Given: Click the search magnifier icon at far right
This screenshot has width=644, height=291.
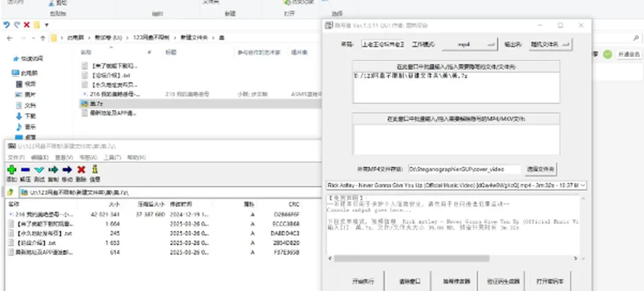Looking at the screenshot, I should (x=636, y=38).
